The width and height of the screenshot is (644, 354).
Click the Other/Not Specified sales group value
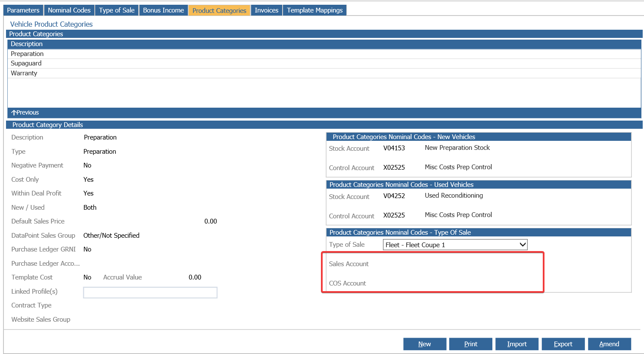pyautogui.click(x=112, y=236)
